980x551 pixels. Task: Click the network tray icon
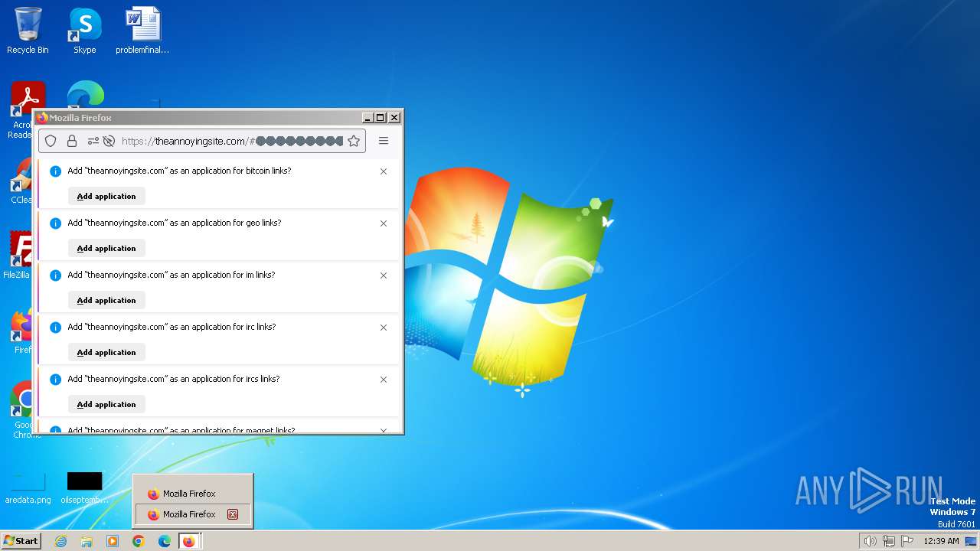889,541
